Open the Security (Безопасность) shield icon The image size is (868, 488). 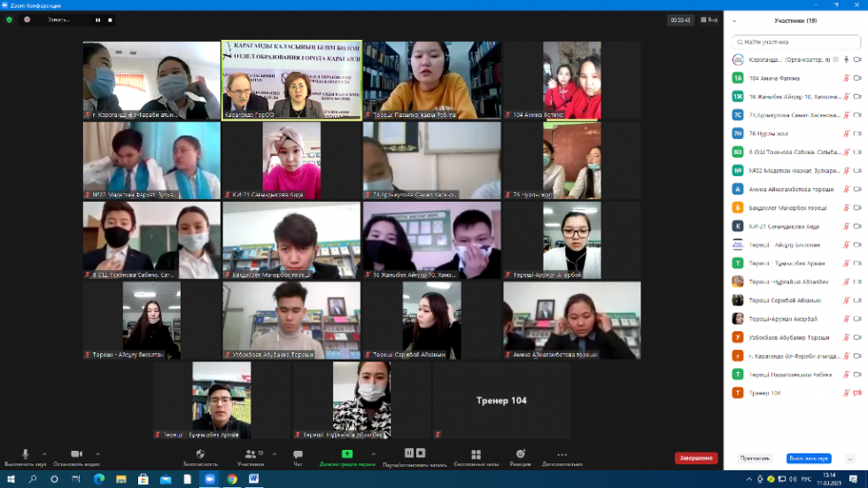200,455
